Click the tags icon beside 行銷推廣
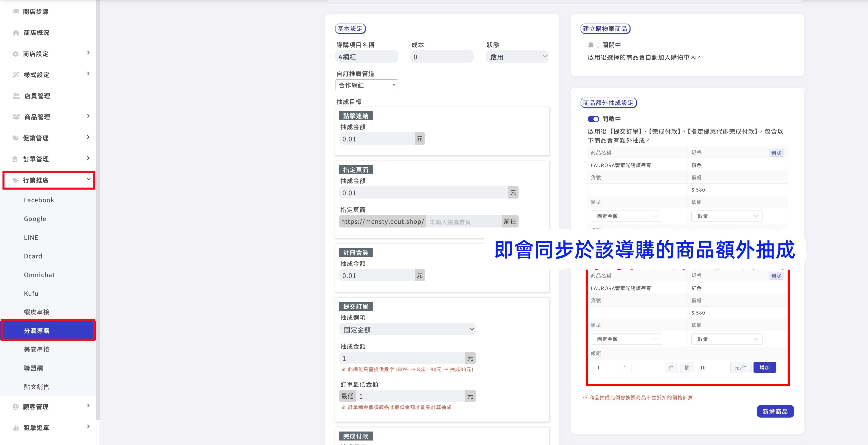The width and height of the screenshot is (868, 445). [x=15, y=180]
